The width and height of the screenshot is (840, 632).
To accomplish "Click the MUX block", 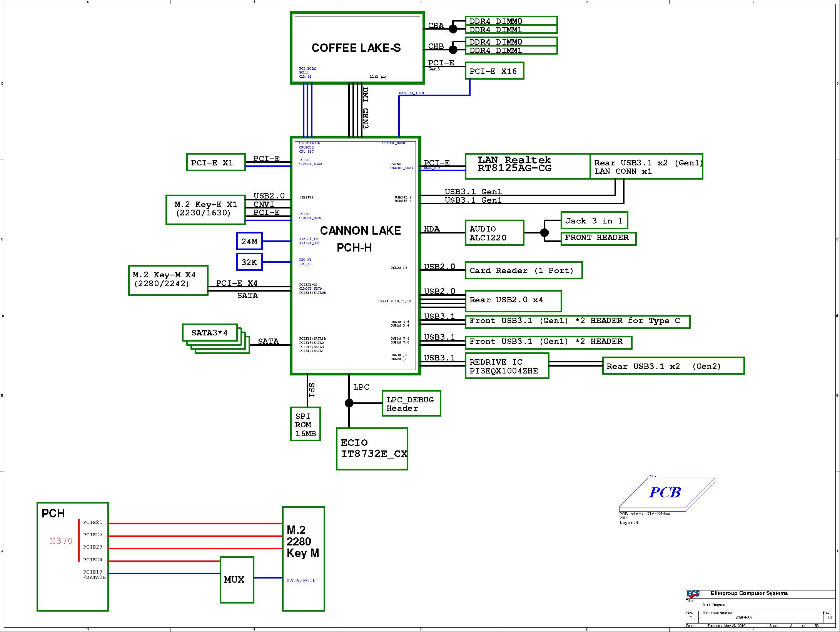I will [237, 579].
